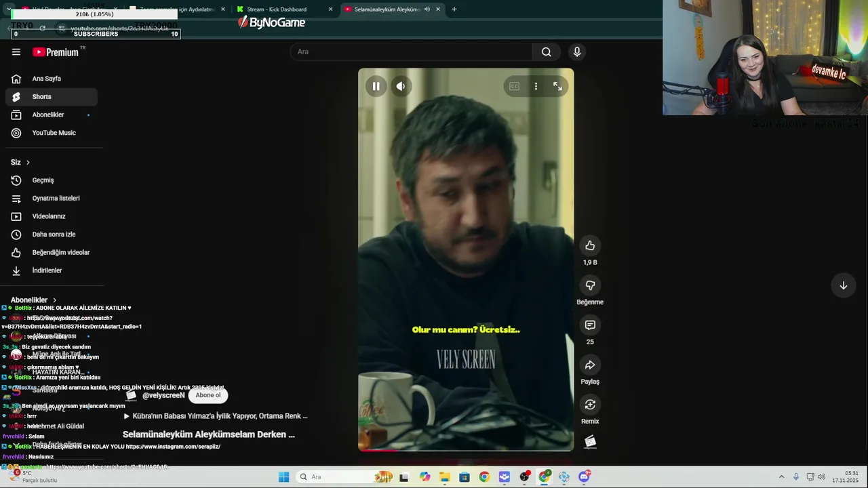Viewport: 868px width, 488px height.
Task: Open linked video Kübra'nın Babası Yılmaz'a
Action: [216, 416]
